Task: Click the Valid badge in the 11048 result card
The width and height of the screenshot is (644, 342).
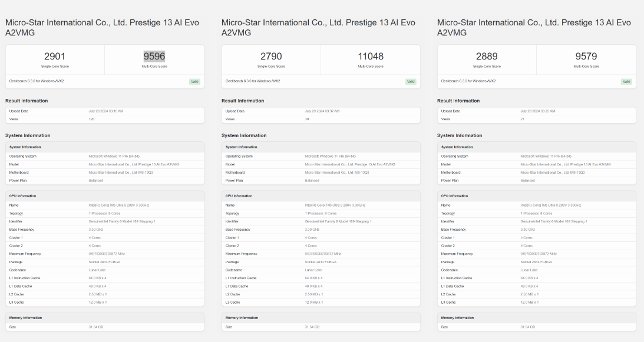Action: (x=411, y=81)
